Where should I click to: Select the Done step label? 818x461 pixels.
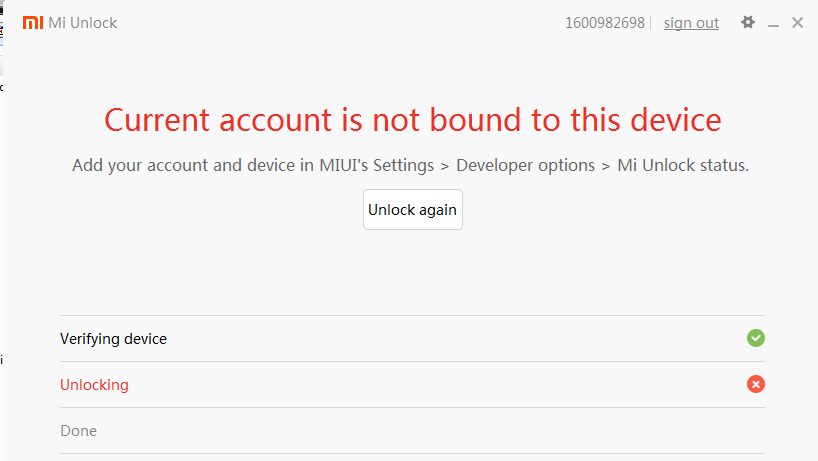coord(78,431)
